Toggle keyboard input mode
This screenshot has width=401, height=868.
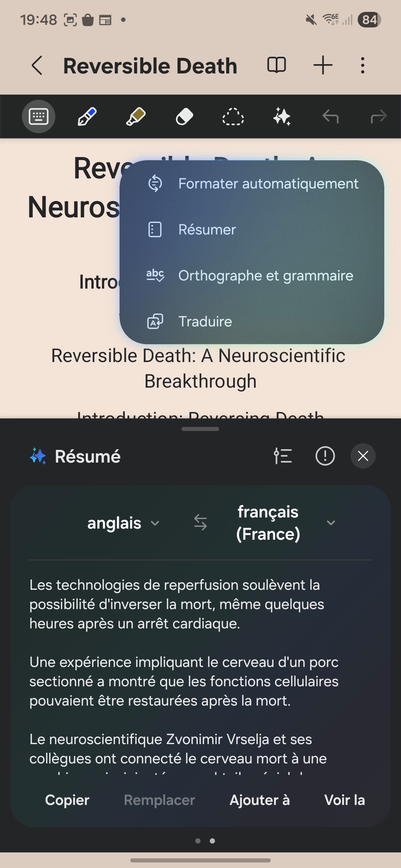(39, 117)
